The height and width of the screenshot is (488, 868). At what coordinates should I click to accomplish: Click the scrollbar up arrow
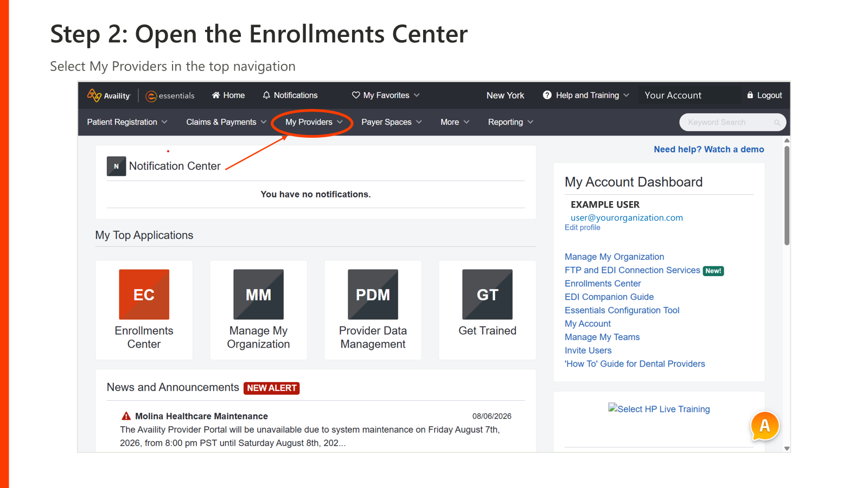787,140
